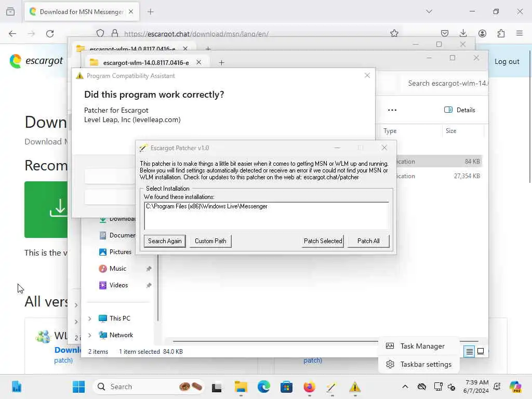Open the Task Manager context menu entry
The height and width of the screenshot is (399, 532).
point(419,346)
